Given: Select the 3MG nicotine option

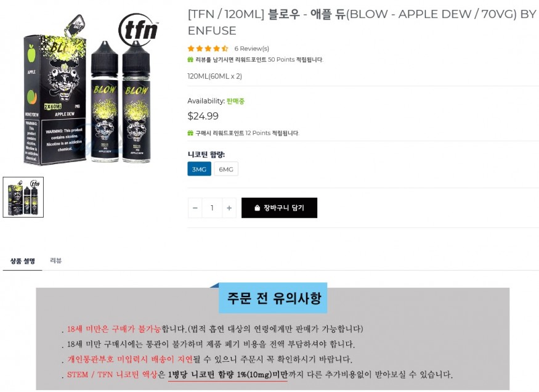Looking at the screenshot, I should (x=199, y=169).
